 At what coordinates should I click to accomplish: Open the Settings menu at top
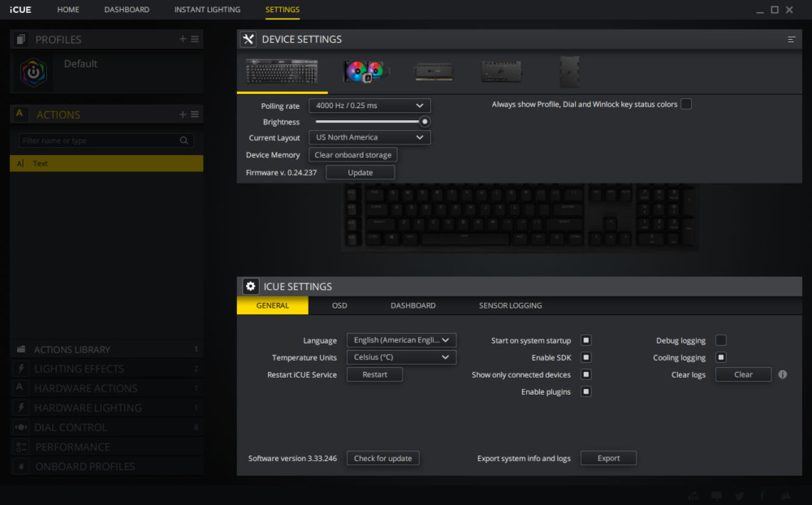(x=283, y=9)
